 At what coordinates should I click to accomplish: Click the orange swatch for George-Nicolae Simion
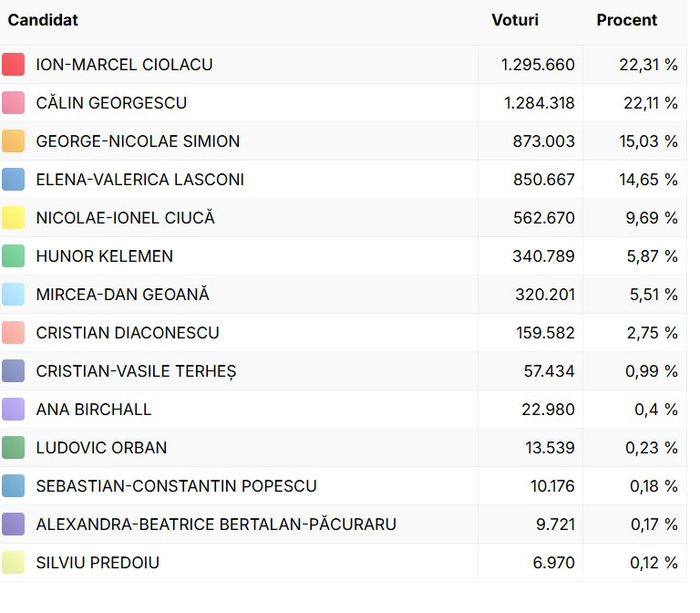(13, 141)
